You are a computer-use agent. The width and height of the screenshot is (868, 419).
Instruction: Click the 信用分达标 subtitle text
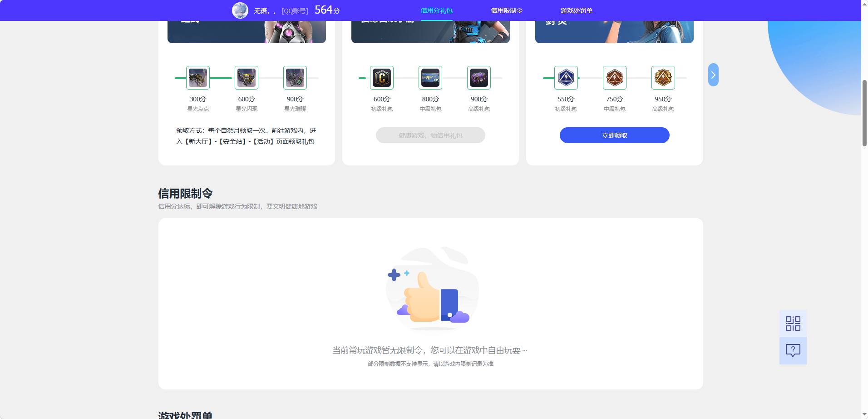(237, 206)
